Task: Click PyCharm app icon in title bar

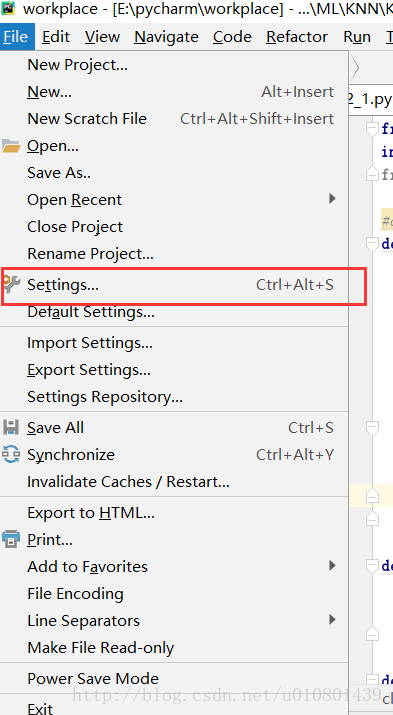Action: click(8, 8)
